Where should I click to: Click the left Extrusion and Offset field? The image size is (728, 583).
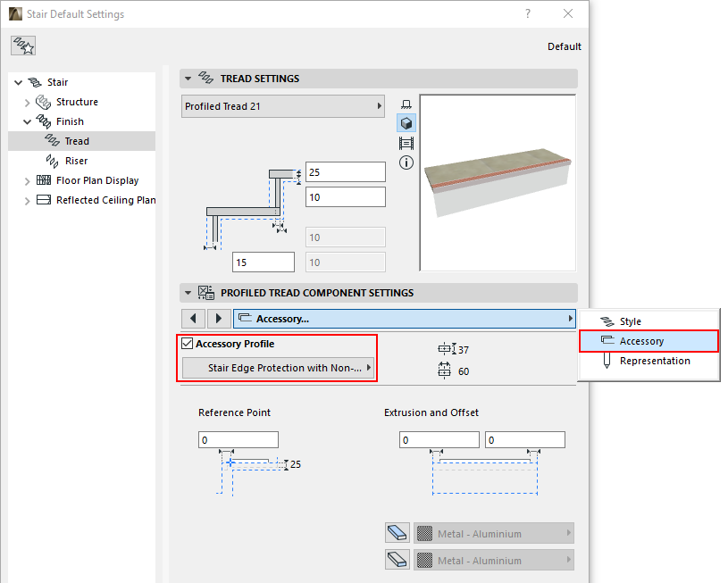coord(439,439)
